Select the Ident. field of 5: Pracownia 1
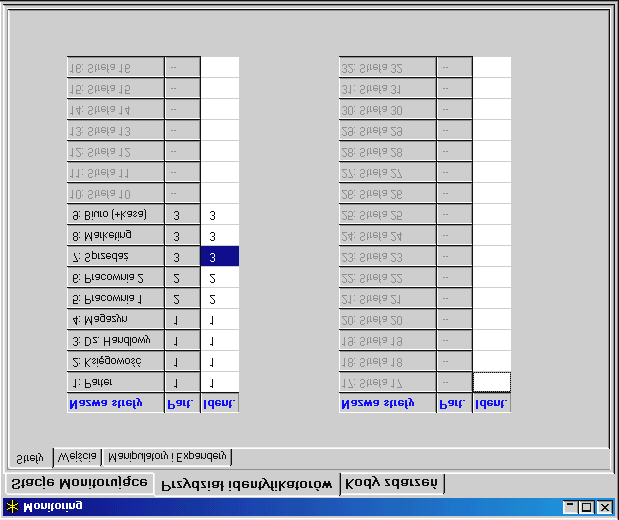 pos(220,299)
